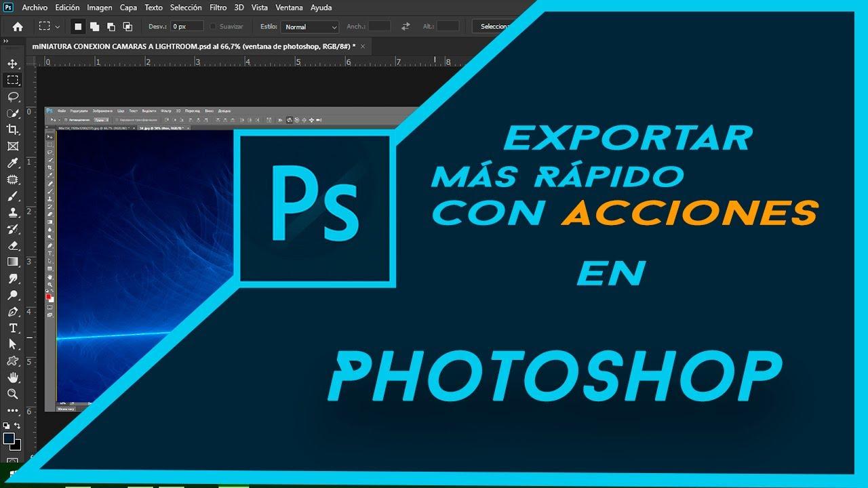Select the Smudge tool
868x488 pixels.
[12, 279]
